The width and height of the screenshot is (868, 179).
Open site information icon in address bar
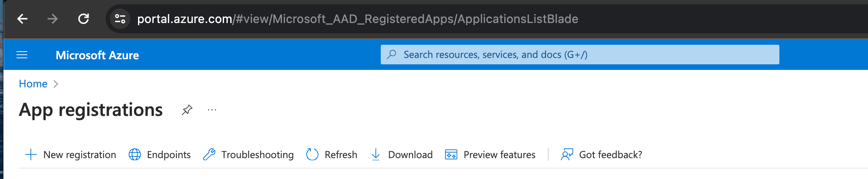click(x=120, y=19)
